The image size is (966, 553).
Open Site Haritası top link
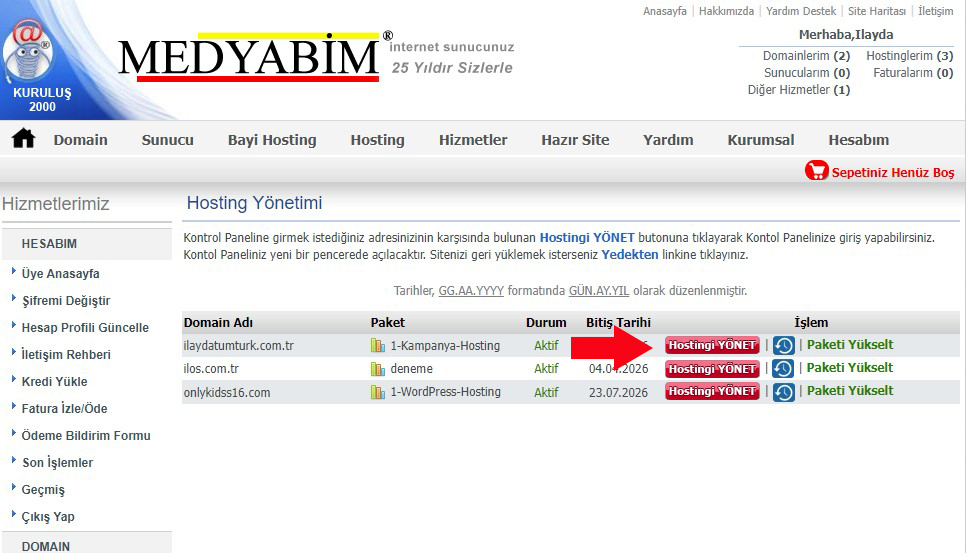pyautogui.click(x=877, y=11)
